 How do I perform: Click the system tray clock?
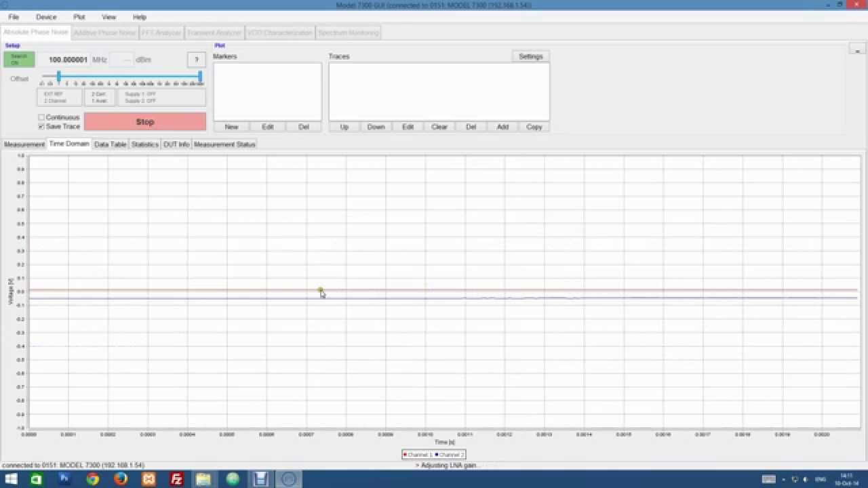pos(846,479)
